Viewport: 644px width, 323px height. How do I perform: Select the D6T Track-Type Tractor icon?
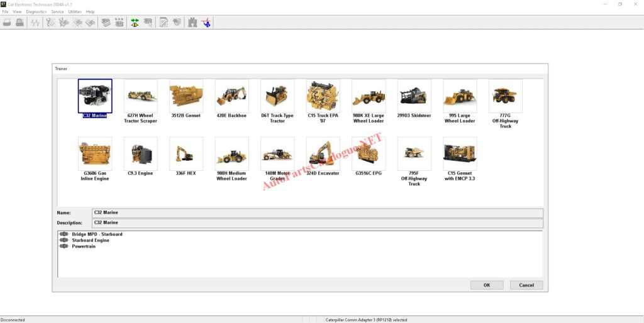coord(277,96)
